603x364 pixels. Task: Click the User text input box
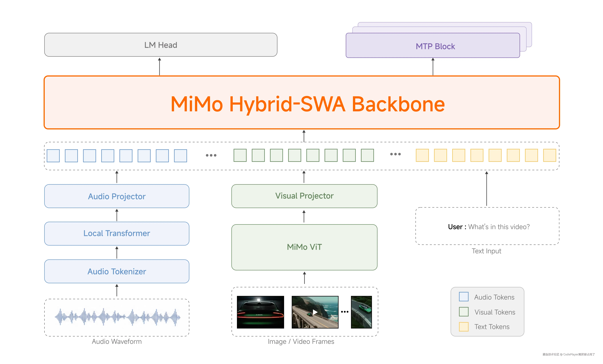click(x=487, y=226)
